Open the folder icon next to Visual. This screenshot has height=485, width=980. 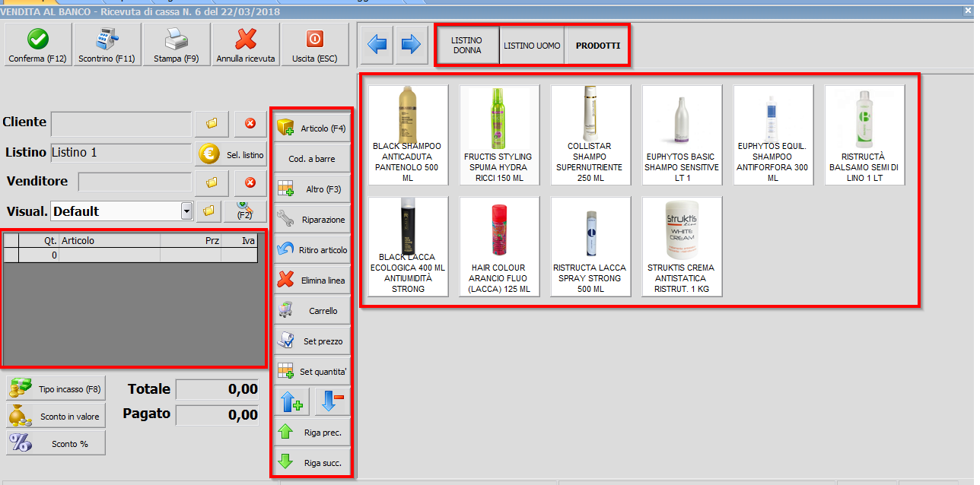tap(208, 211)
